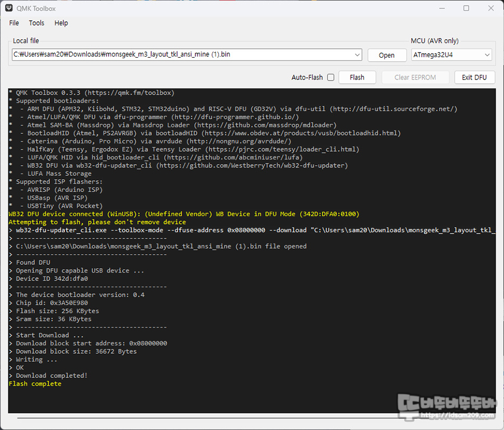Image resolution: width=504 pixels, height=430 pixels.
Task: Click the 'LUFA Mass Storage' line
Action: coord(50,174)
